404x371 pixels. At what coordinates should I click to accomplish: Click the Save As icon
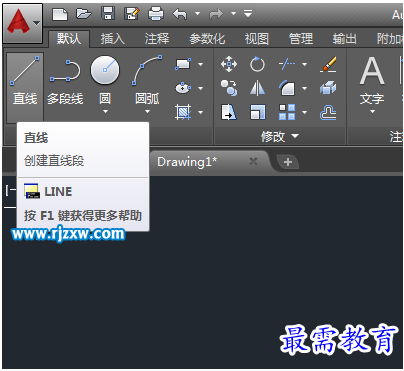132,14
